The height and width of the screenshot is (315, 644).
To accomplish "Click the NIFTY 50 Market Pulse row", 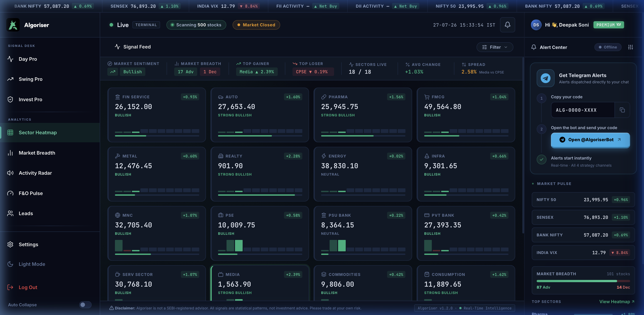I will (583, 200).
